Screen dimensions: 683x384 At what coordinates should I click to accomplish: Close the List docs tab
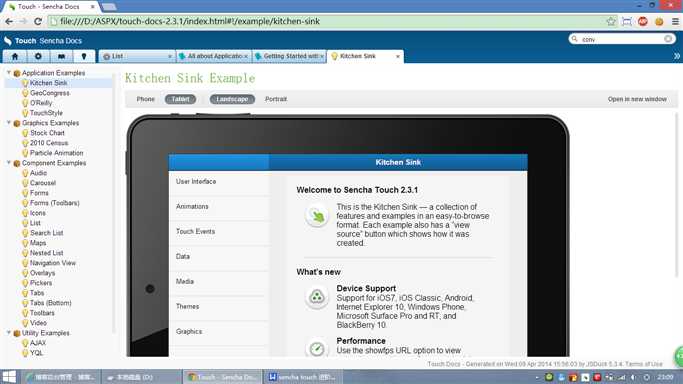click(169, 57)
